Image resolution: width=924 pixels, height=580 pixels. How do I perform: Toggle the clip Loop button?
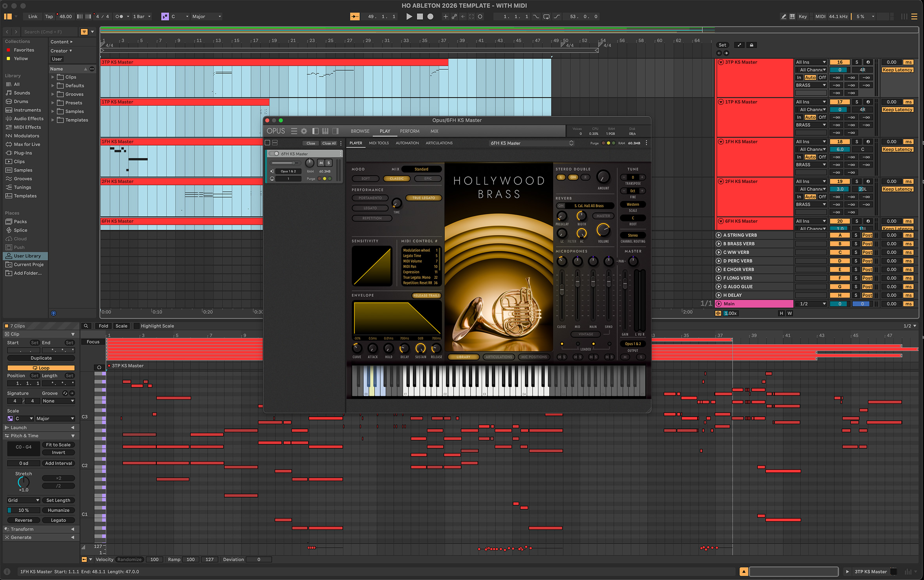(41, 368)
